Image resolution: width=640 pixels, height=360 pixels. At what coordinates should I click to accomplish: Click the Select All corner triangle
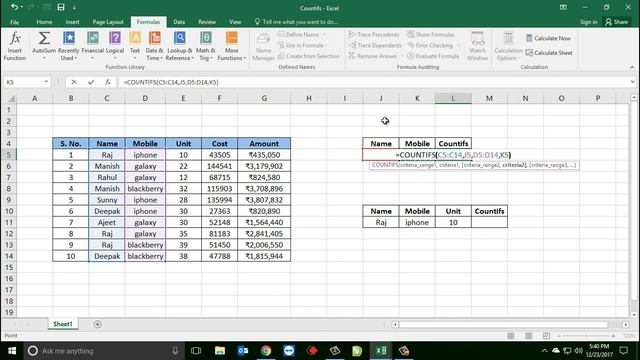click(11, 98)
